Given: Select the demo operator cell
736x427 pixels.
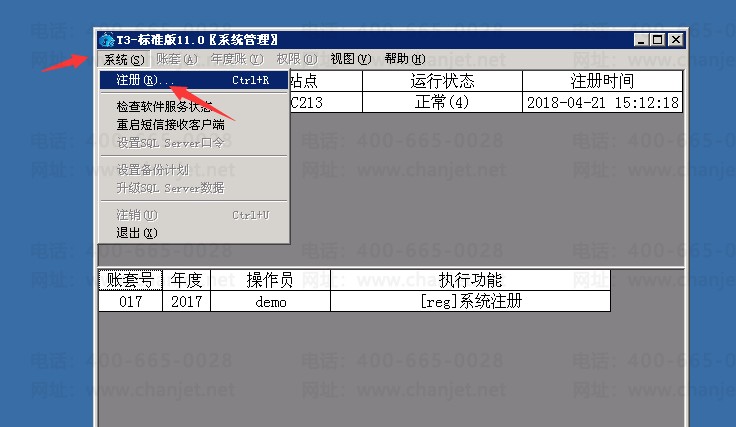Looking at the screenshot, I should coord(270,301).
